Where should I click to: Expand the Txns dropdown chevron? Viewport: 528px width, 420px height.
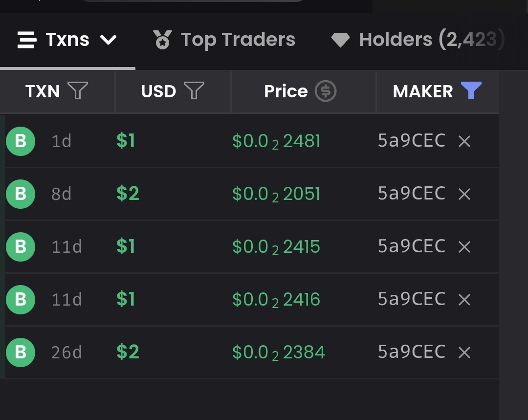point(109,40)
